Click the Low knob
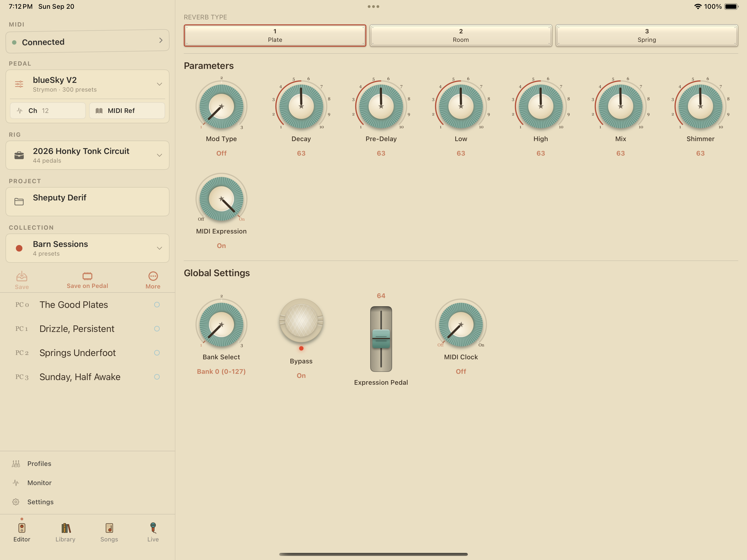This screenshot has width=747, height=560. click(461, 106)
